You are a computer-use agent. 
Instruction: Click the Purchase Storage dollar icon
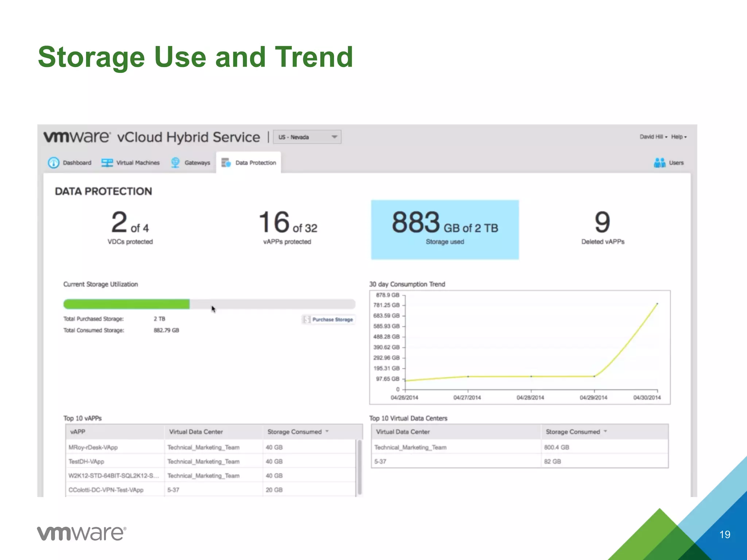[x=306, y=319]
